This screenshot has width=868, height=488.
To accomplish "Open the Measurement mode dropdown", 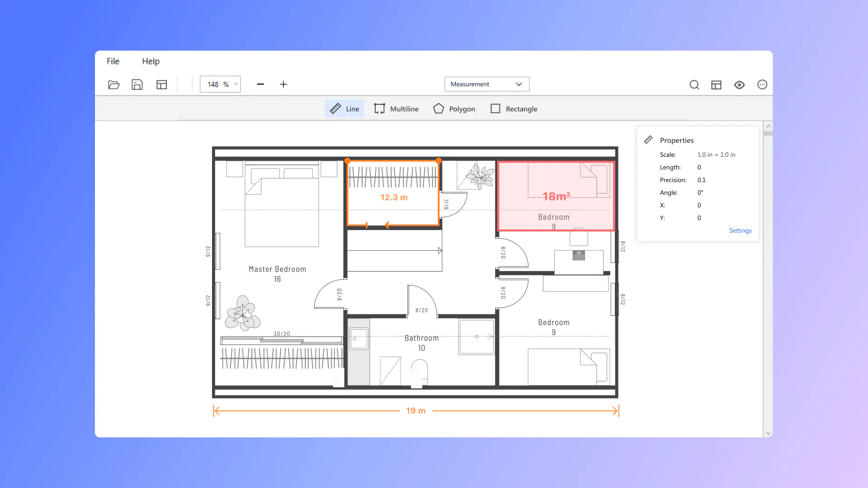I will coord(486,84).
